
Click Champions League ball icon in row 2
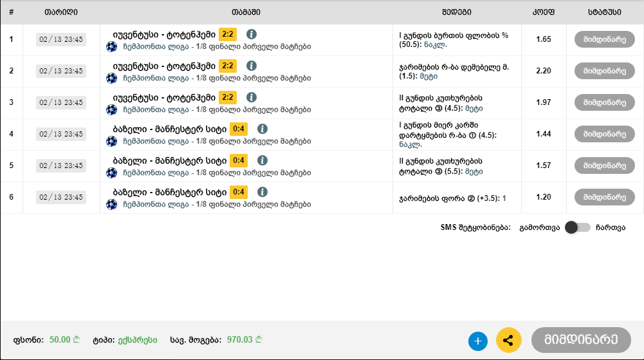point(111,78)
